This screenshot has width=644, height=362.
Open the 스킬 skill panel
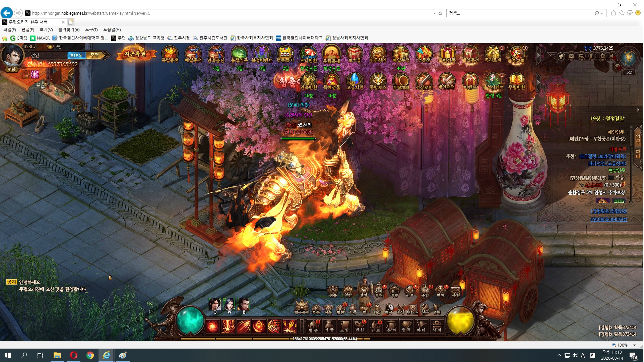pyautogui.click(x=344, y=326)
